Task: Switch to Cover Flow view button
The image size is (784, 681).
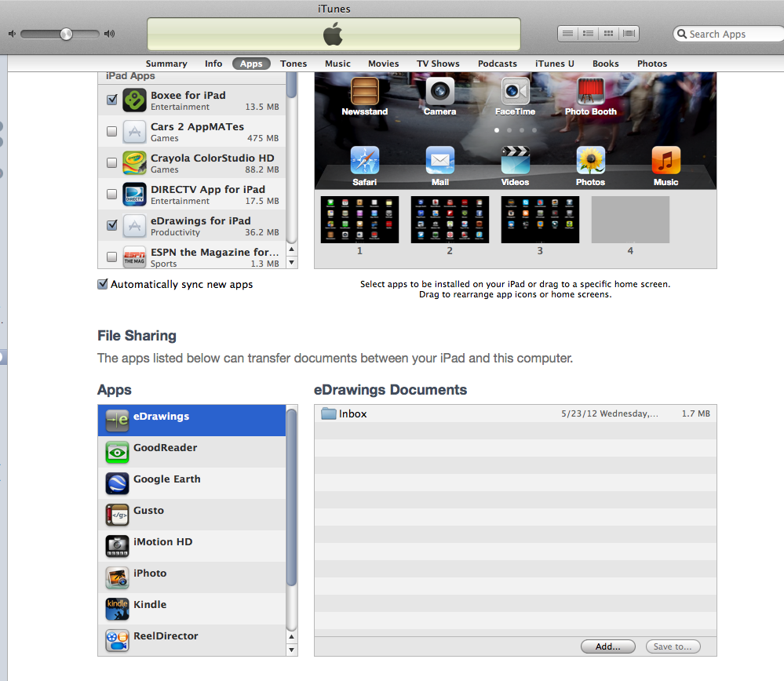Action: 629,34
